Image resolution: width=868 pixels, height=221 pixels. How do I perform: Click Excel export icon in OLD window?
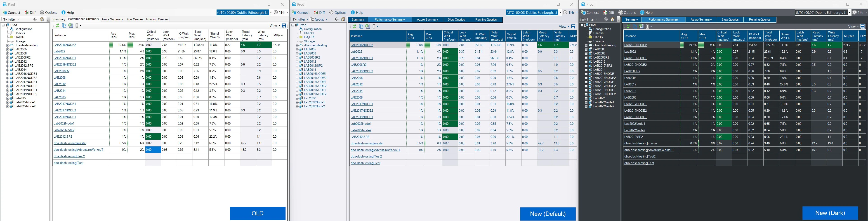(x=71, y=26)
